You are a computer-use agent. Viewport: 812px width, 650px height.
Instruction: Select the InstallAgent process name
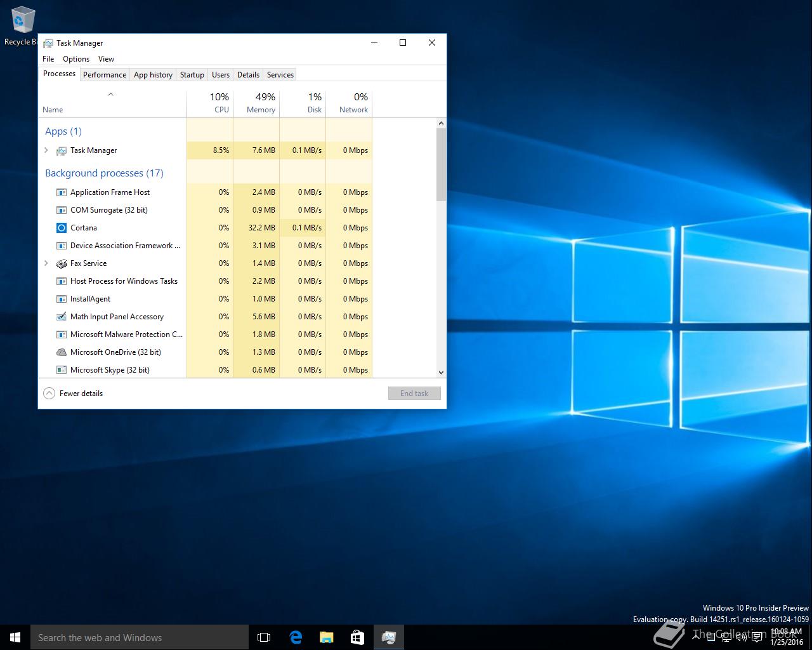point(90,299)
